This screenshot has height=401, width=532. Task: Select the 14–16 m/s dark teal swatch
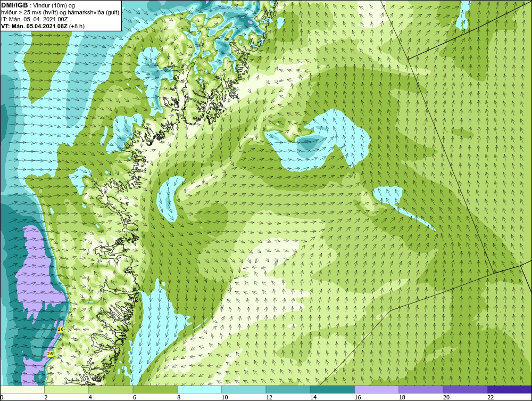(332, 389)
